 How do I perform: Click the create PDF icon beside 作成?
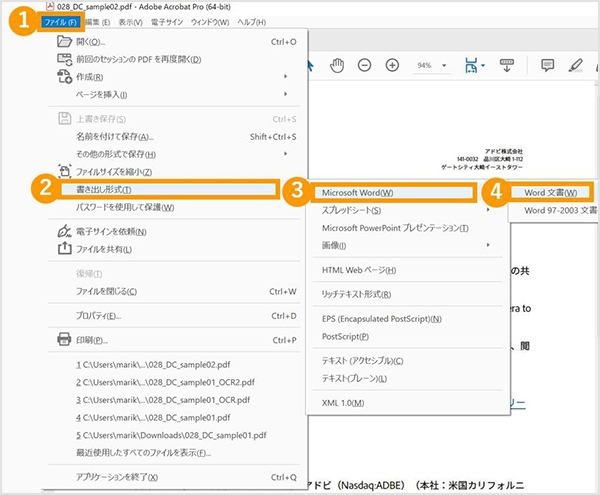(64, 77)
